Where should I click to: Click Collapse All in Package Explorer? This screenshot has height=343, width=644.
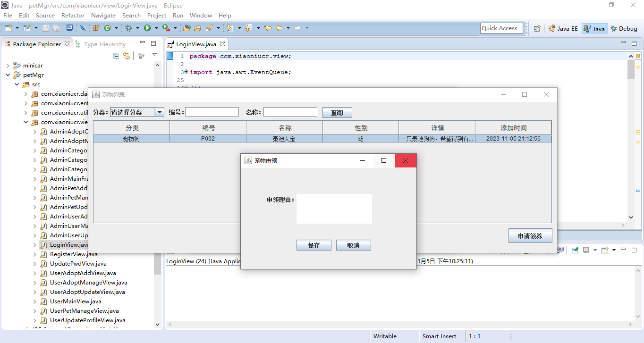[116, 56]
